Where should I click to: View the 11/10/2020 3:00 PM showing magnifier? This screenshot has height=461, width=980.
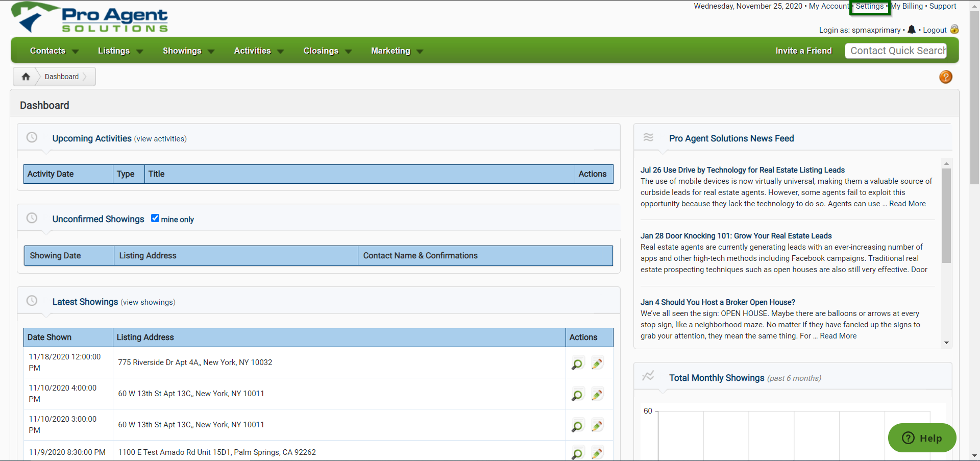tap(577, 426)
